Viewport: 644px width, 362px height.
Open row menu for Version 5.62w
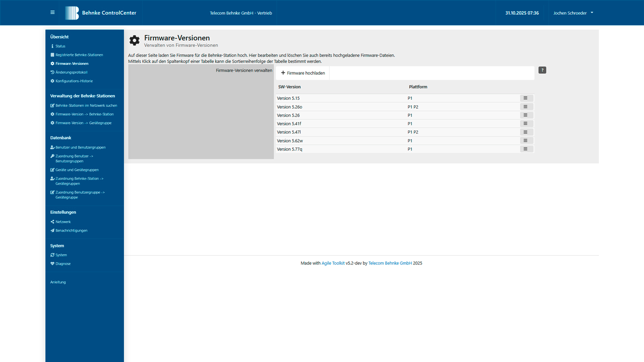(x=525, y=141)
